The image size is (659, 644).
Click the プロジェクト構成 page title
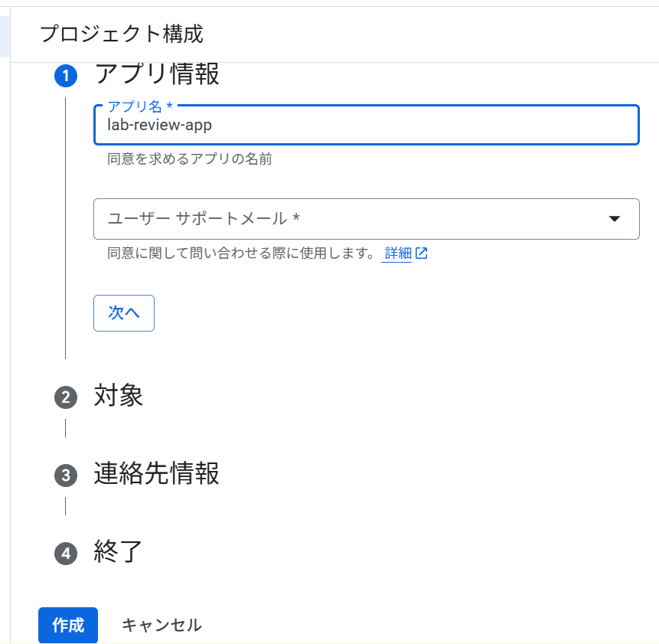tap(121, 34)
